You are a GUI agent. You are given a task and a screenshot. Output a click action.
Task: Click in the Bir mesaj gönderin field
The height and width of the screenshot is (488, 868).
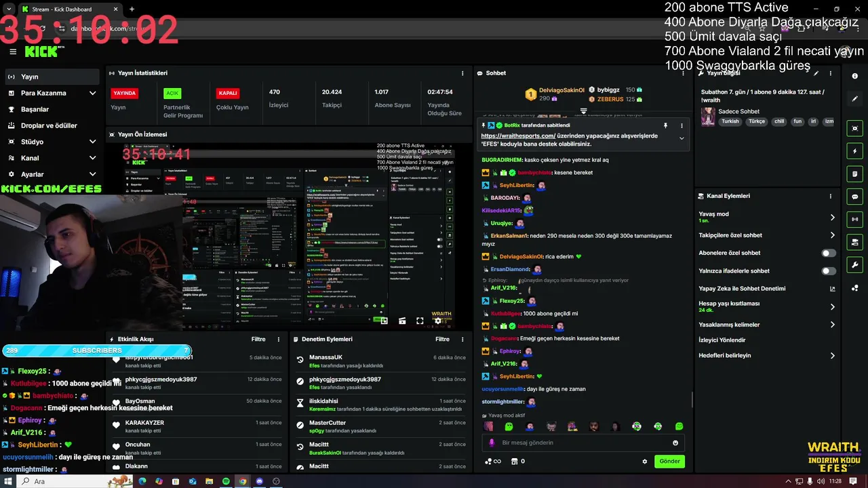pos(583,443)
